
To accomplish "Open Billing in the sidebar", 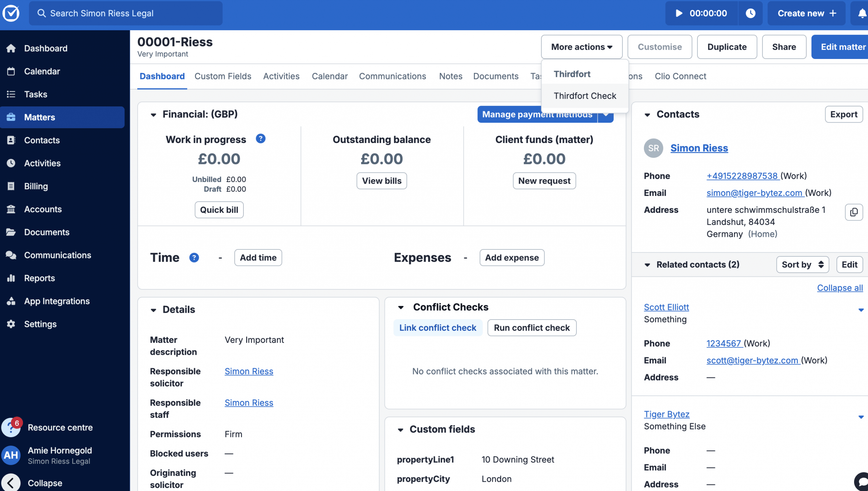I will pos(36,186).
